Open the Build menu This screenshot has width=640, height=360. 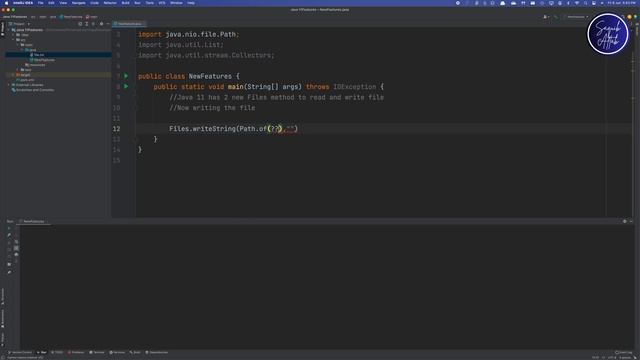click(125, 3)
